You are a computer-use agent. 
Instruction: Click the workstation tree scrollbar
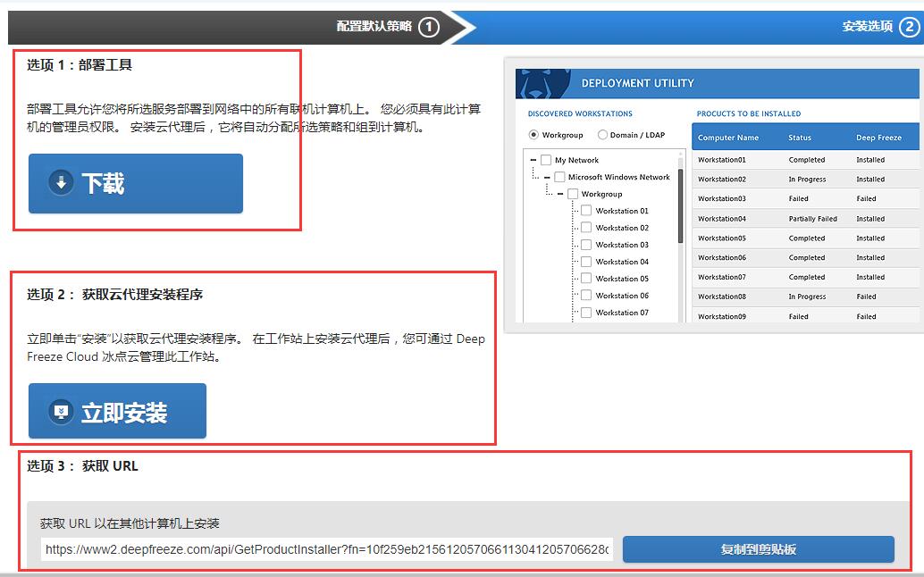pyautogui.click(x=681, y=205)
